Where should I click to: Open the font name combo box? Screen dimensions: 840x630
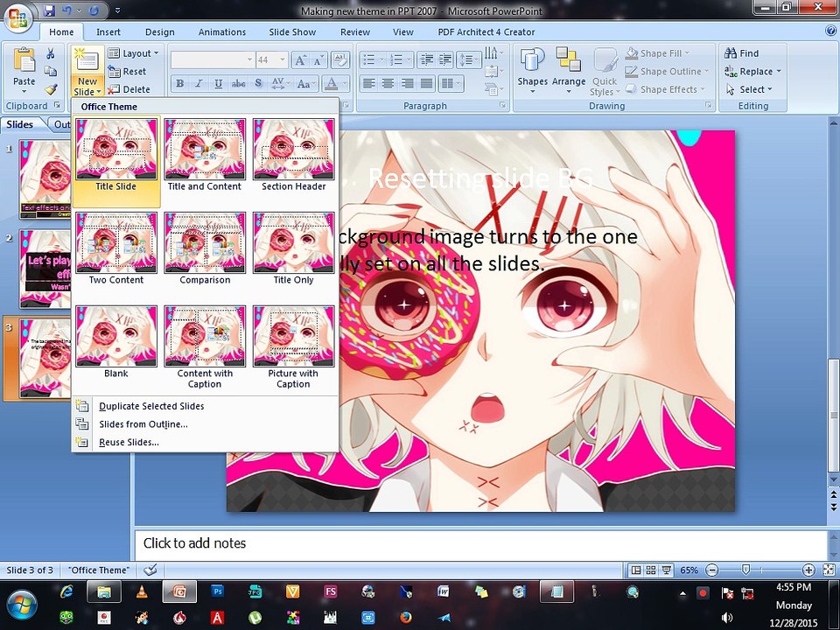213,60
